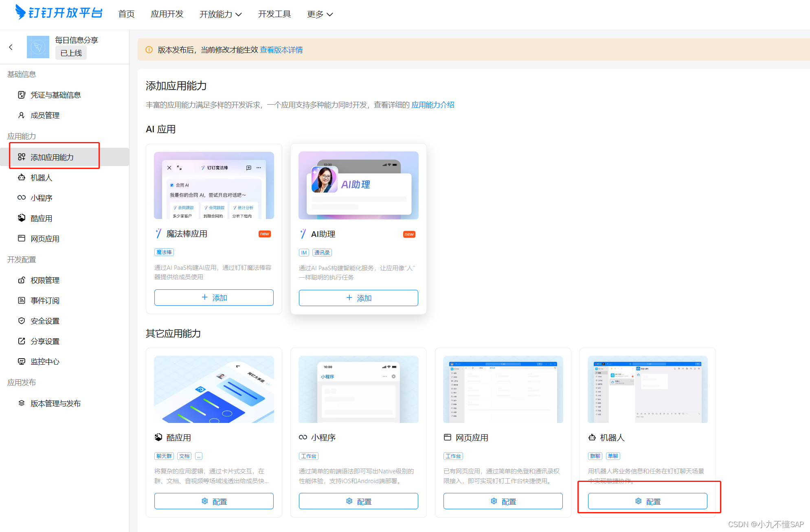
Task: Click the 酷应用 card preview thumbnail
Action: [214, 390]
